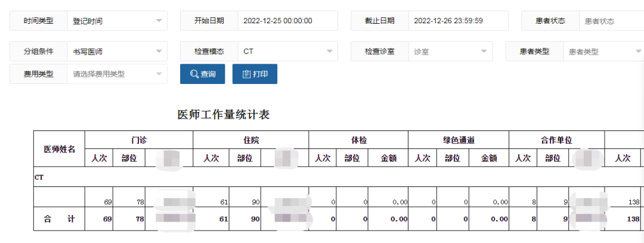
Task: Click the 金额 header under 绿色通道
Action: point(489,158)
